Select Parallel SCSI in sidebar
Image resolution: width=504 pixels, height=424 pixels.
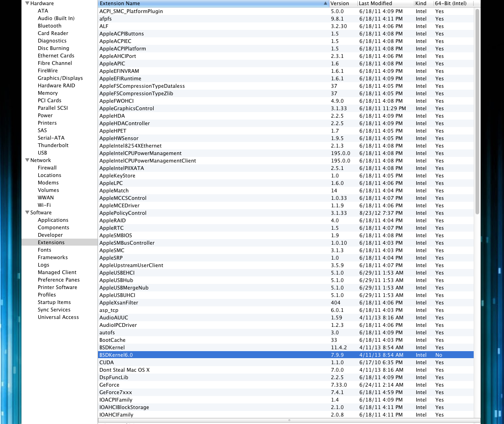(x=53, y=108)
